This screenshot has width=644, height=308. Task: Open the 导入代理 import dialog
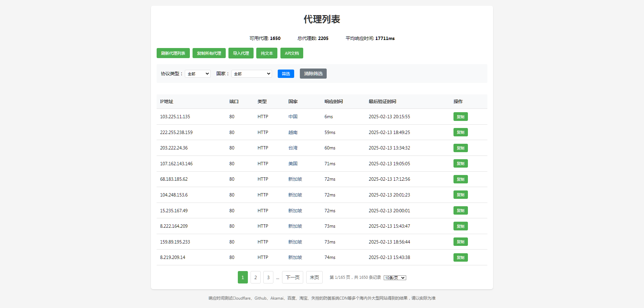click(x=240, y=53)
